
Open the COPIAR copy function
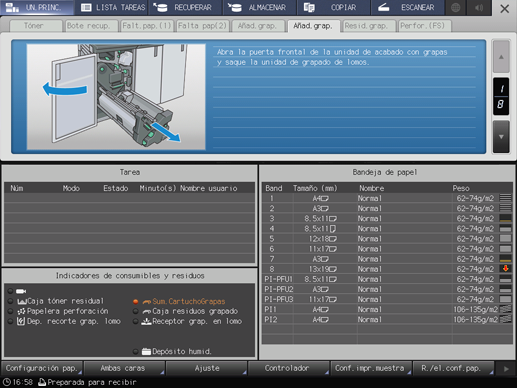(333, 7)
